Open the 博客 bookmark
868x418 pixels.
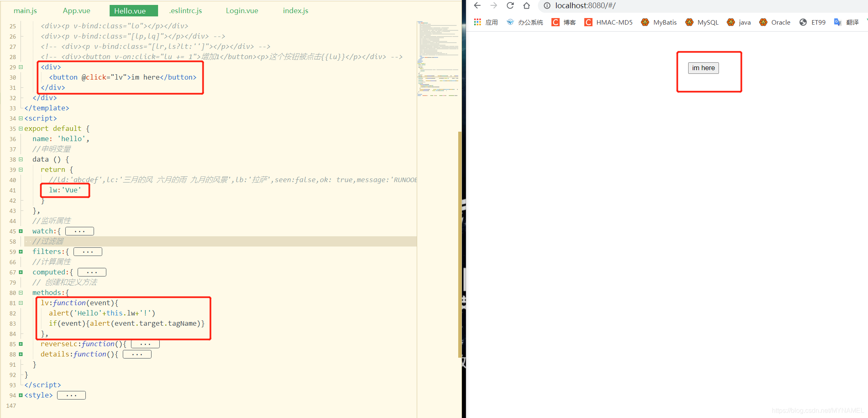click(564, 22)
